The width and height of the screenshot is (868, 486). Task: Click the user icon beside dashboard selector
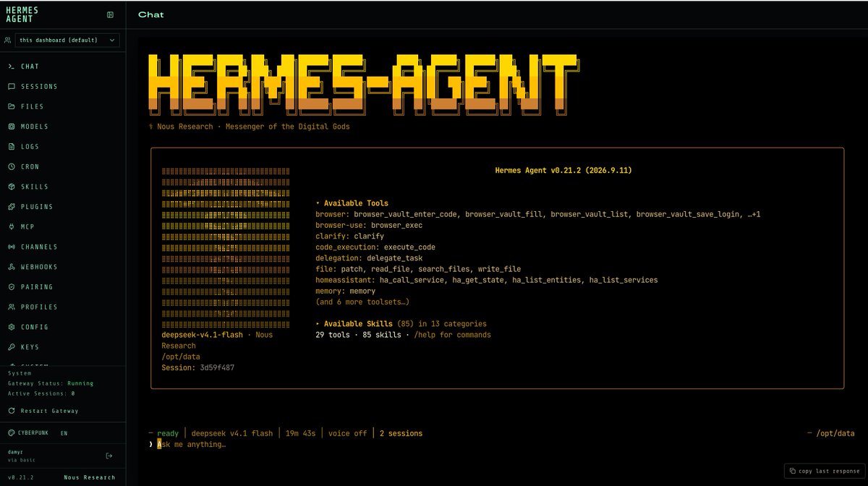(x=7, y=40)
